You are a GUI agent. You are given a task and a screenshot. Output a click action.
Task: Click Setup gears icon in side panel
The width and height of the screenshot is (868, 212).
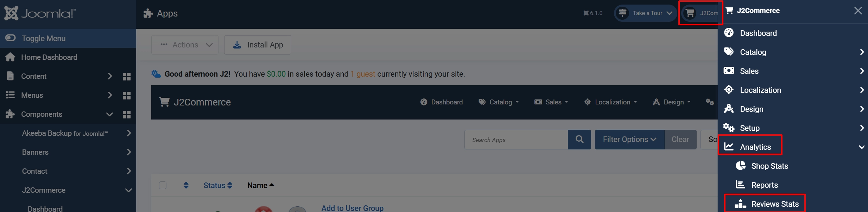729,127
